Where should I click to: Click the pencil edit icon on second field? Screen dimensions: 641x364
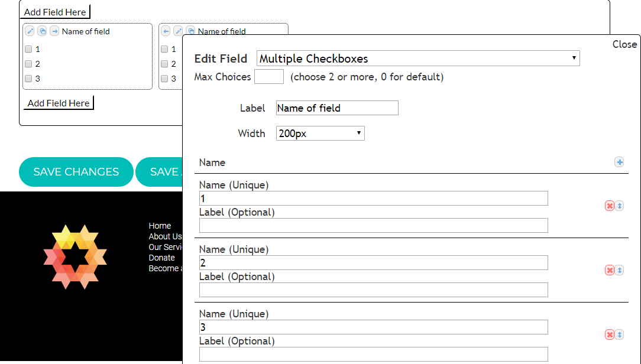(x=178, y=31)
